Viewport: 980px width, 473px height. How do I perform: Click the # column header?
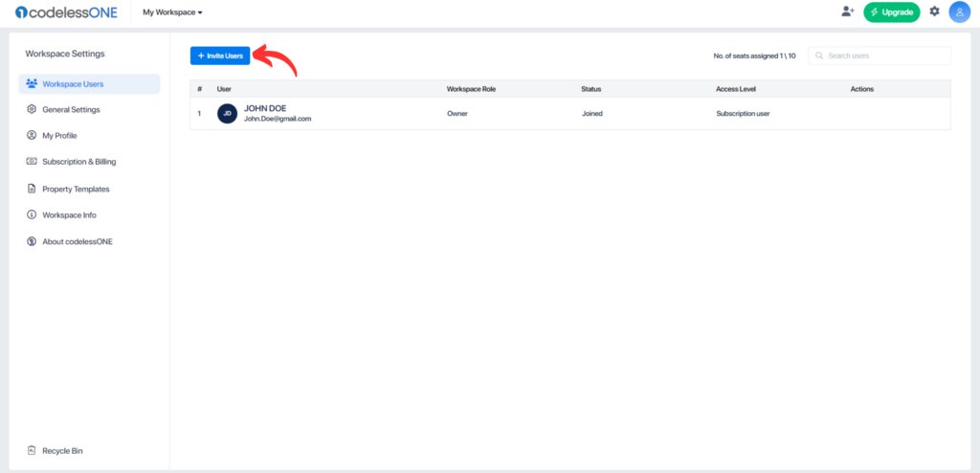click(199, 89)
